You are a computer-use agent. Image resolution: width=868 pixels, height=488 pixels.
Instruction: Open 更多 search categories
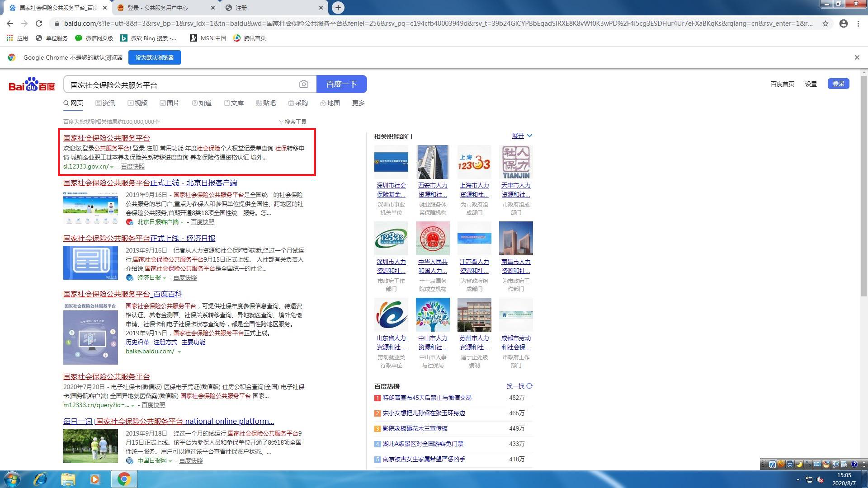click(358, 103)
